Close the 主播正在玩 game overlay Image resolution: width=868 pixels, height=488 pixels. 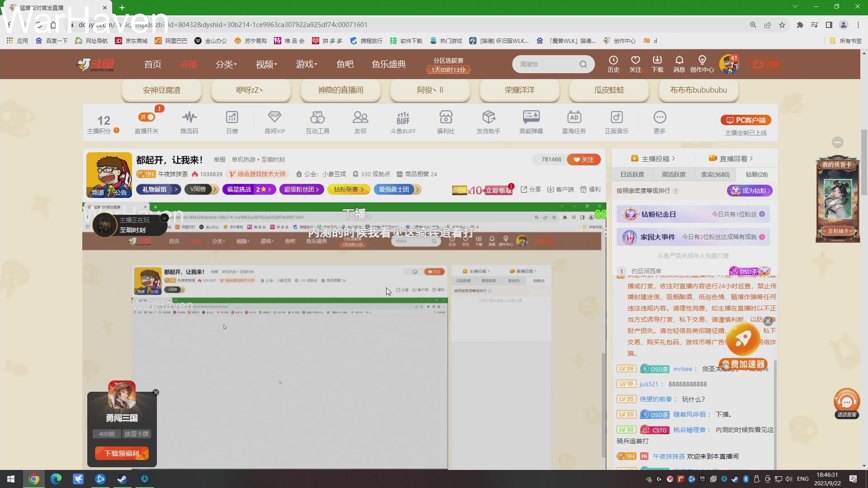165,218
